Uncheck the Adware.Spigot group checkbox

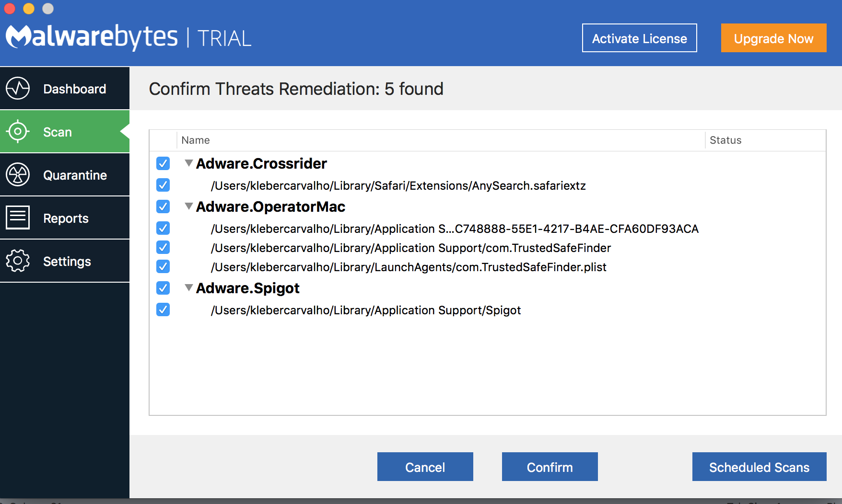click(163, 288)
